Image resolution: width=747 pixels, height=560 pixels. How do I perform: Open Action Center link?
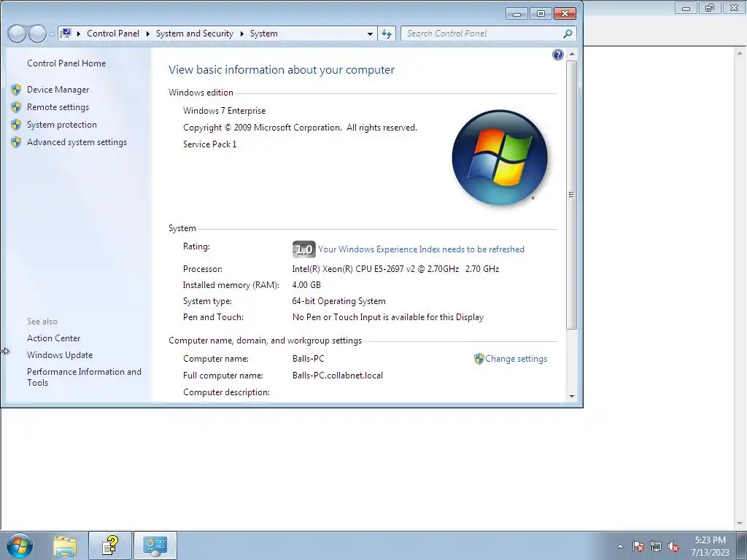(x=54, y=338)
